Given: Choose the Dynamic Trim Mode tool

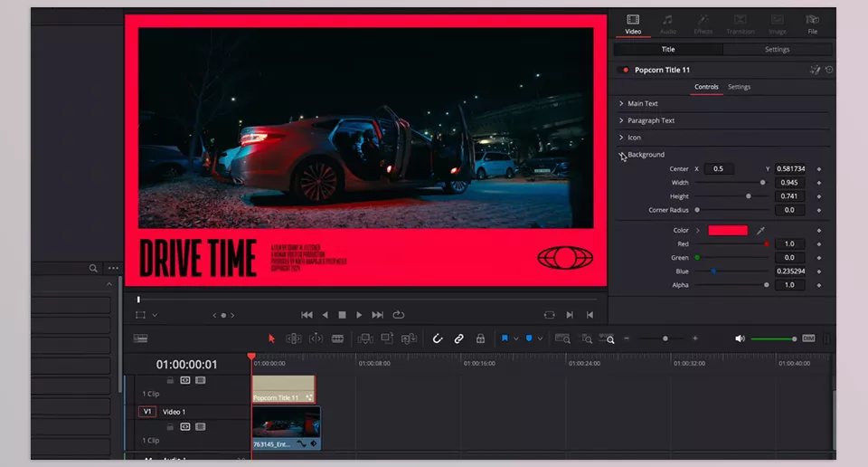Looking at the screenshot, I should tap(316, 338).
